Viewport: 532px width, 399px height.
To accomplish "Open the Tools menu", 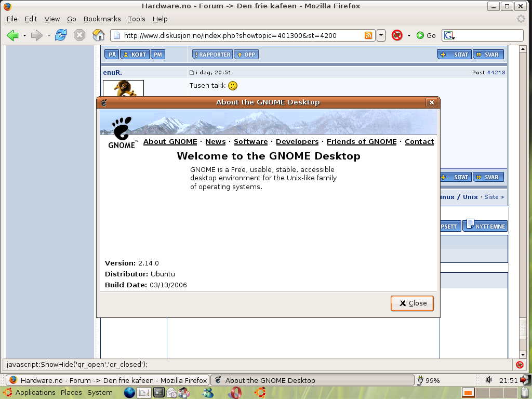I will tap(137, 19).
